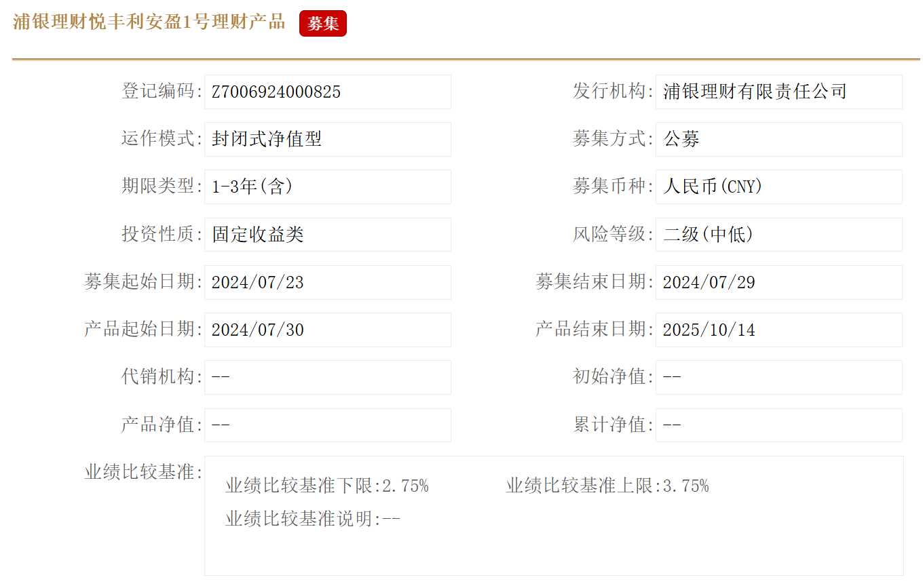Click the empty 累计净值 value field
Screen dimensions: 923x588
pos(779,425)
